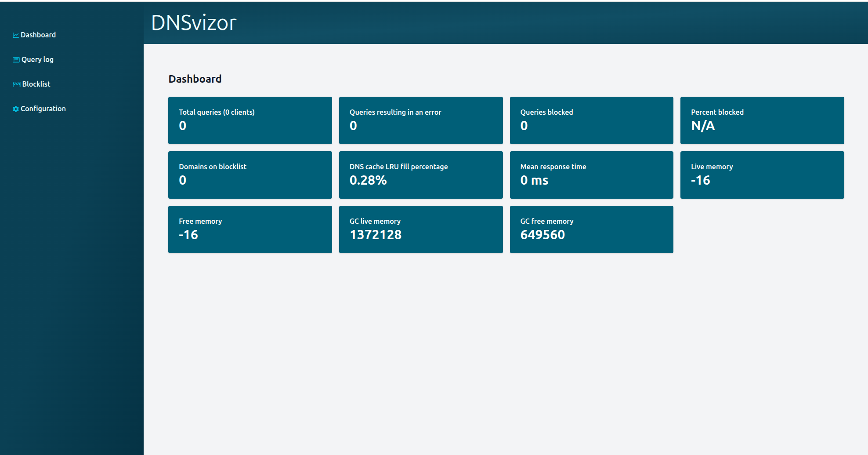The height and width of the screenshot is (455, 868).
Task: Select the Mean response time card
Action: coord(591,175)
